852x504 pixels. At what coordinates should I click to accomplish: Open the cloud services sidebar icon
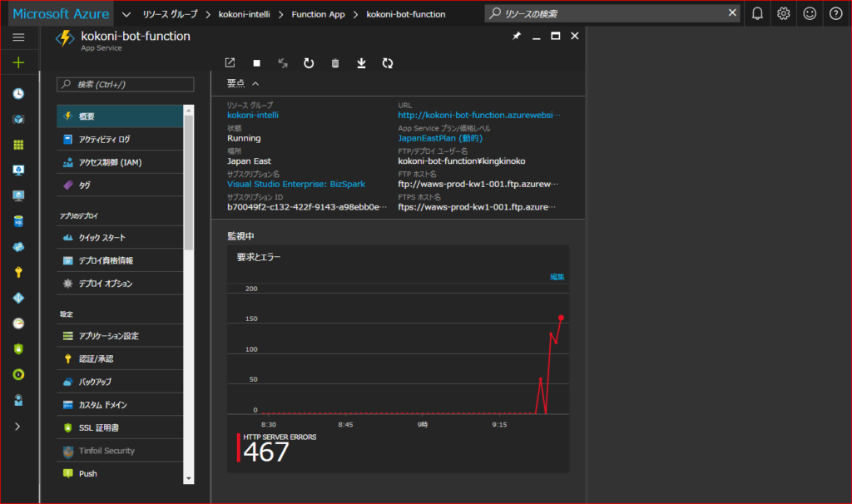click(x=18, y=246)
